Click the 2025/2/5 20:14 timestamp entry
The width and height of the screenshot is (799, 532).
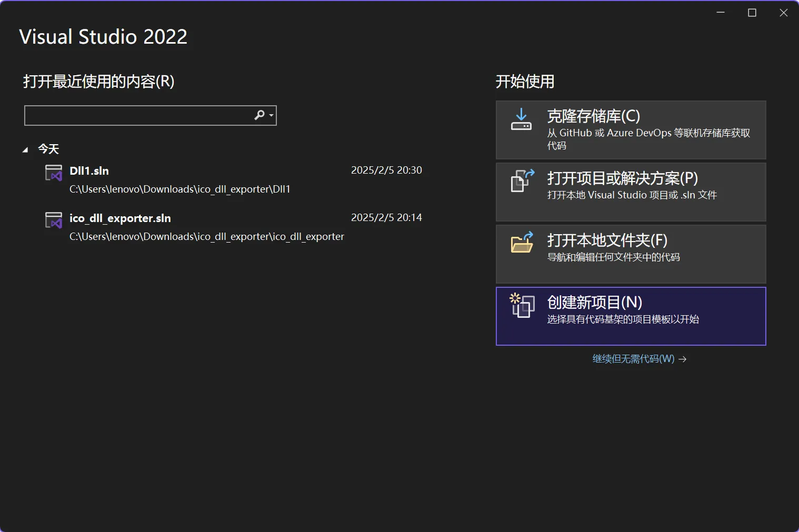click(386, 218)
